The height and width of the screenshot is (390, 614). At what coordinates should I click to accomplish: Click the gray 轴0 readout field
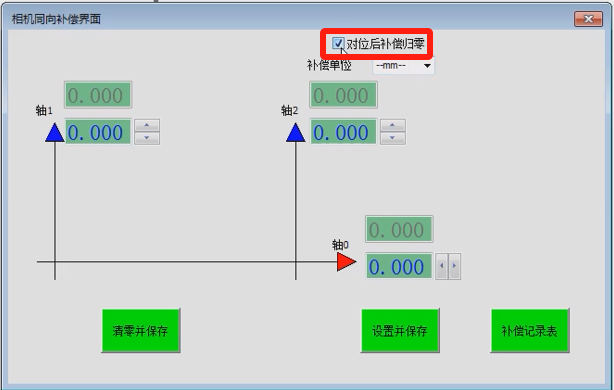click(399, 229)
